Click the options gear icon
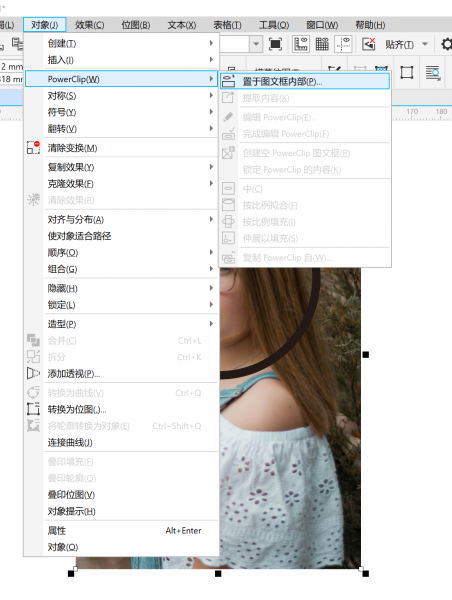 click(447, 44)
